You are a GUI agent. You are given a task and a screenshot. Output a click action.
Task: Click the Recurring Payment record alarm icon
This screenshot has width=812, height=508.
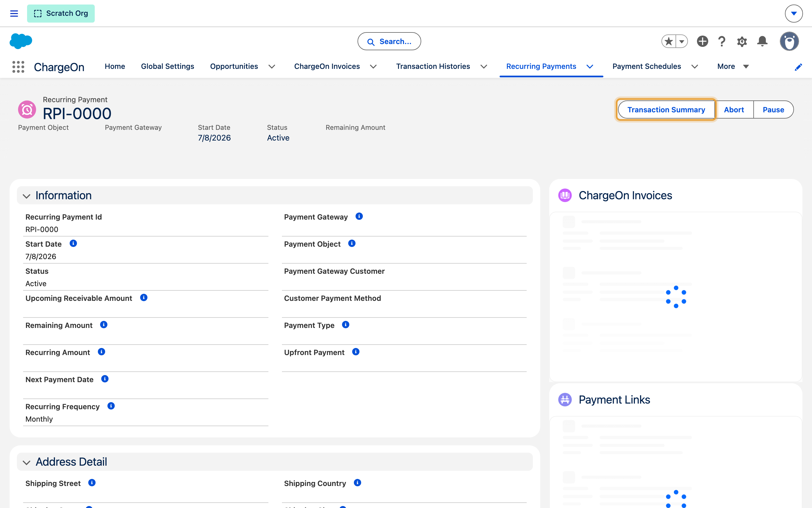27,110
